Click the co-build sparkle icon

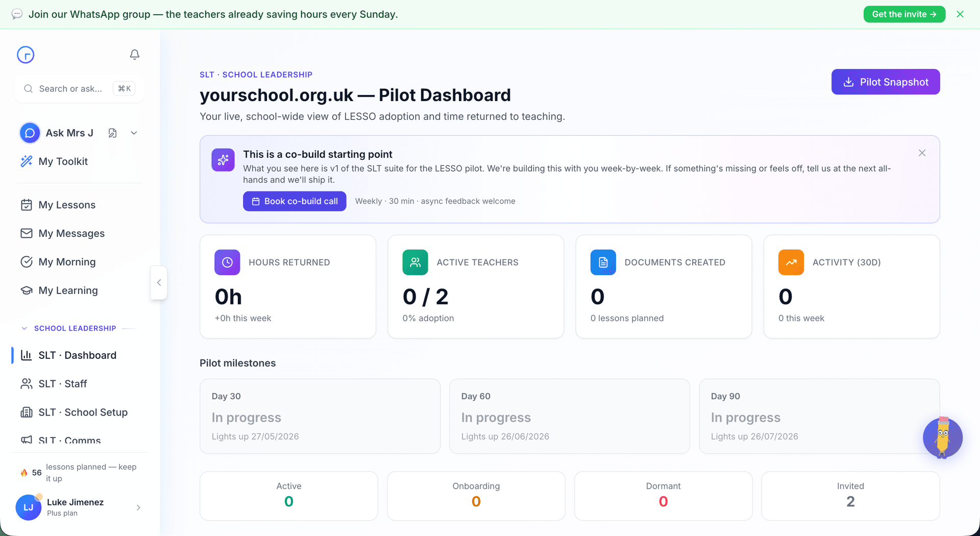223,160
